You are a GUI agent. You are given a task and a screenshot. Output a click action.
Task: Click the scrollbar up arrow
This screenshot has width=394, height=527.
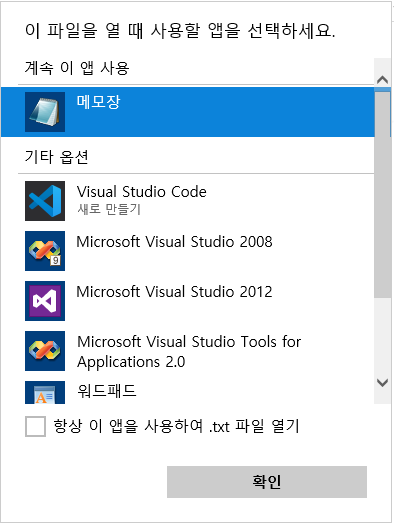(383, 80)
